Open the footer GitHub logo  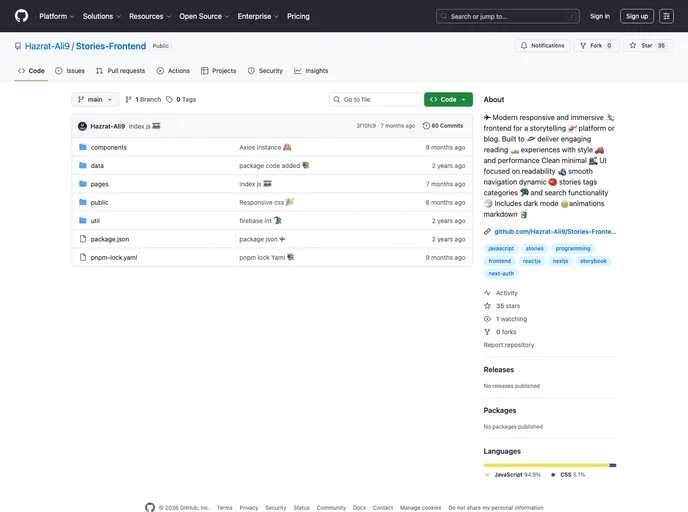click(x=150, y=507)
